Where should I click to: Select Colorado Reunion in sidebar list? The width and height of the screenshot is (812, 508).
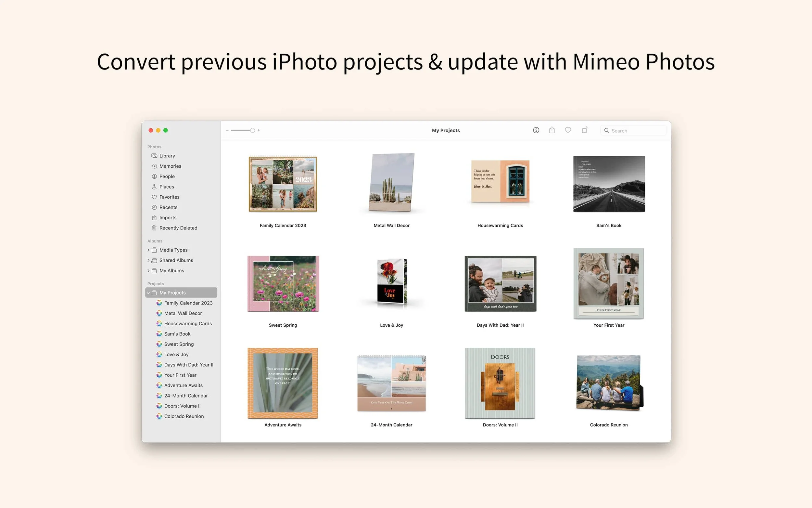pos(184,416)
